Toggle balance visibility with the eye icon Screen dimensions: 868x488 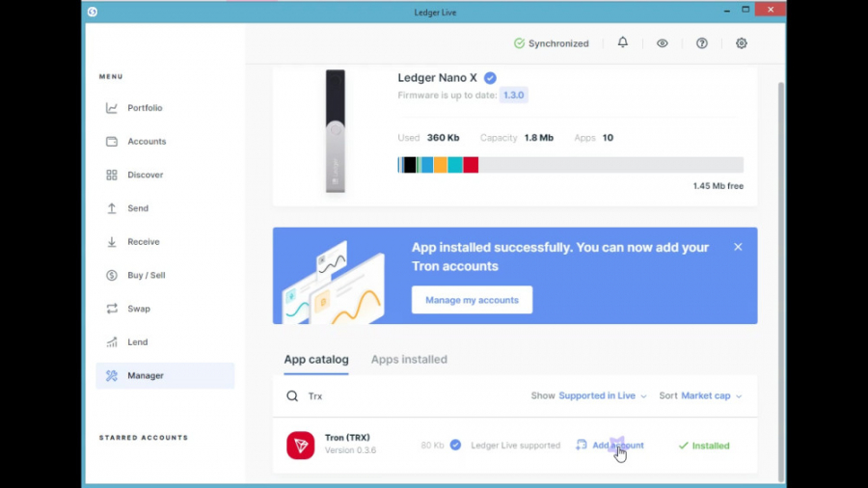(662, 43)
